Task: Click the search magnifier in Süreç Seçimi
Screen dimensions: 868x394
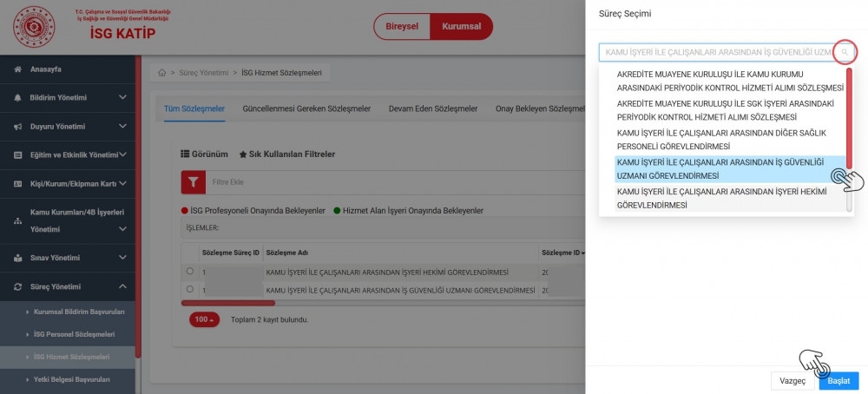Action: click(845, 52)
